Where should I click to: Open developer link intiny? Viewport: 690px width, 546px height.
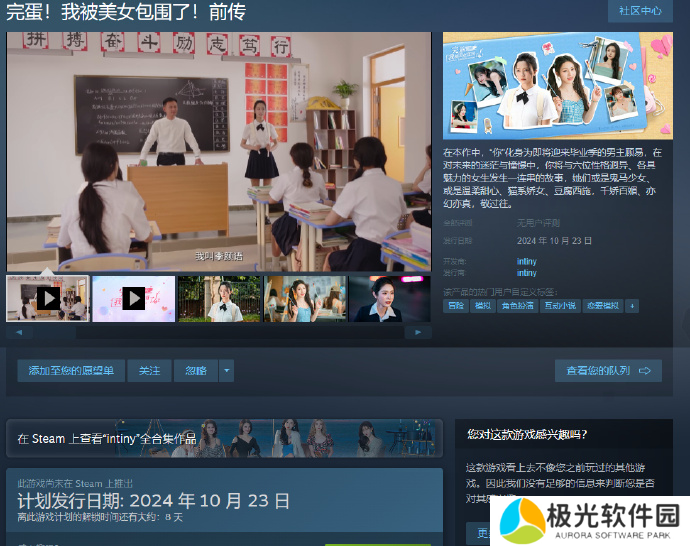pyautogui.click(x=526, y=260)
